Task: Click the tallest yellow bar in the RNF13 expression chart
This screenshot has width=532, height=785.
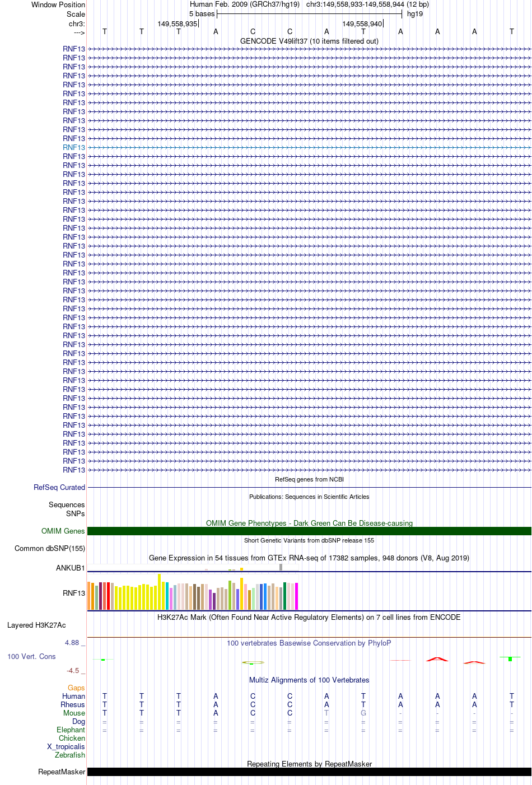Action: [160, 592]
